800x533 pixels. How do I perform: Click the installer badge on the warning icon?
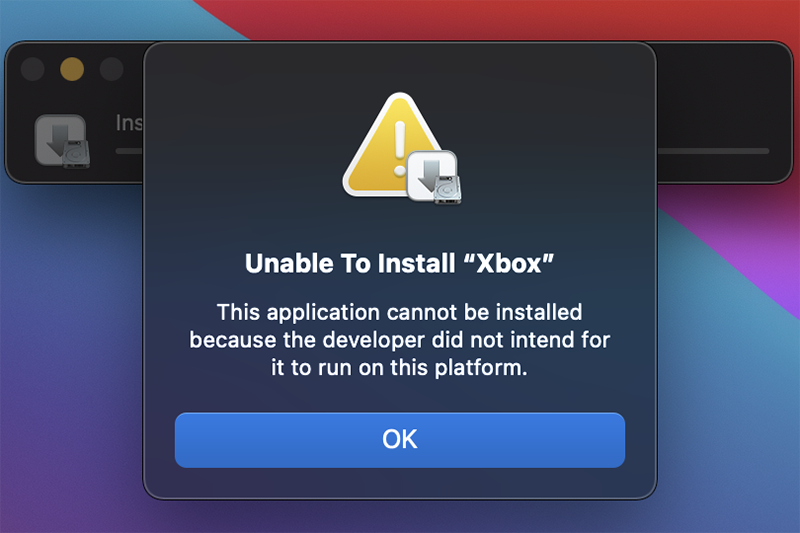[x=434, y=176]
